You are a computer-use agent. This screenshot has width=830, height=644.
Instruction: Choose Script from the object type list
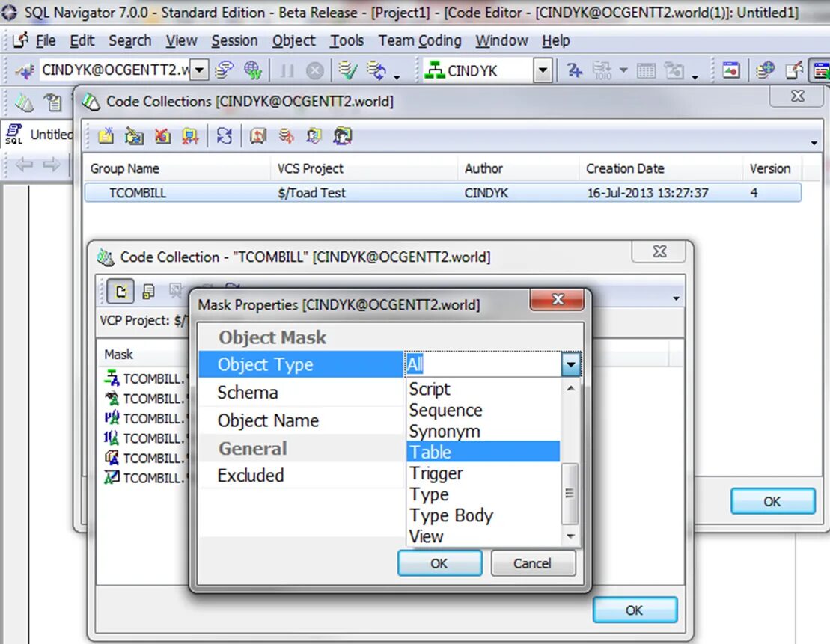(x=483, y=389)
